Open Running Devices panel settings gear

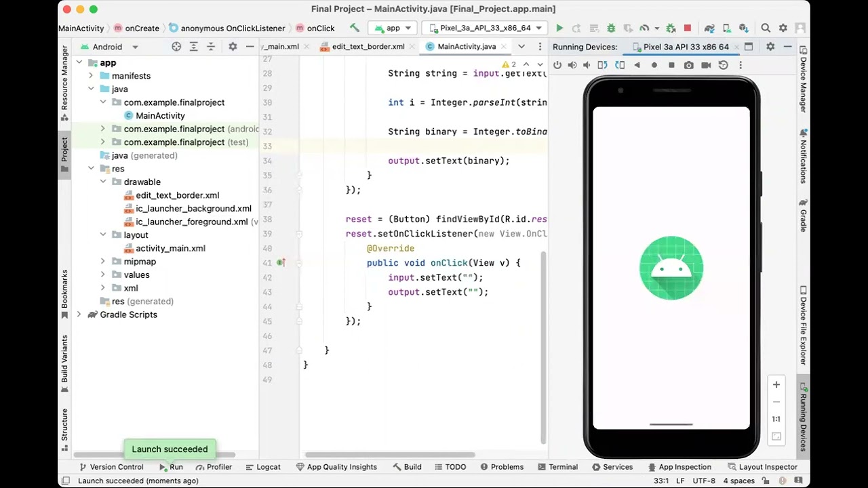(770, 47)
